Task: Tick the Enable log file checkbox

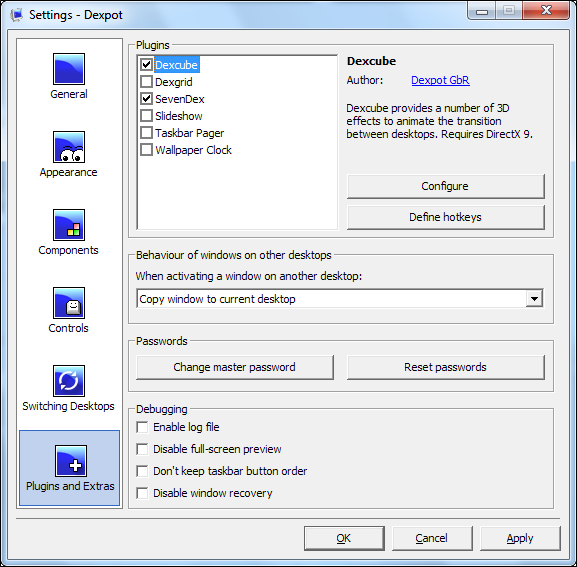Action: (x=142, y=427)
